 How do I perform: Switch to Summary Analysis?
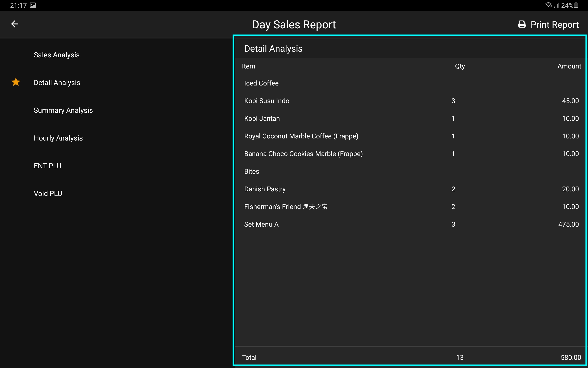click(x=63, y=110)
